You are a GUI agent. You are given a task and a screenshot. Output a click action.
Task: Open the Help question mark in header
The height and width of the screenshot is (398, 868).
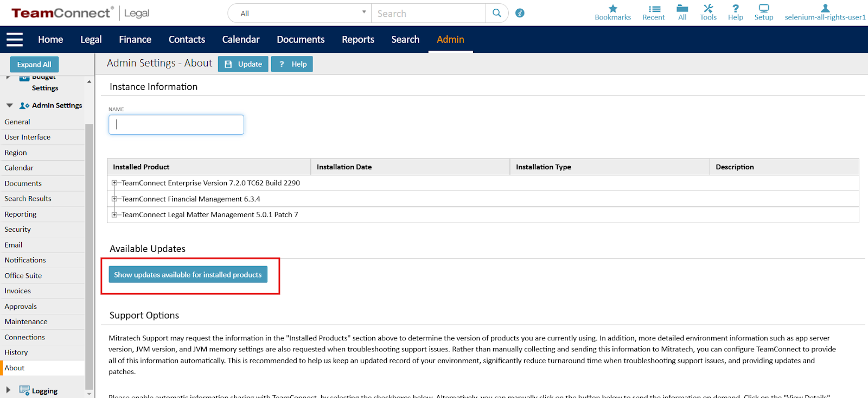coord(736,9)
